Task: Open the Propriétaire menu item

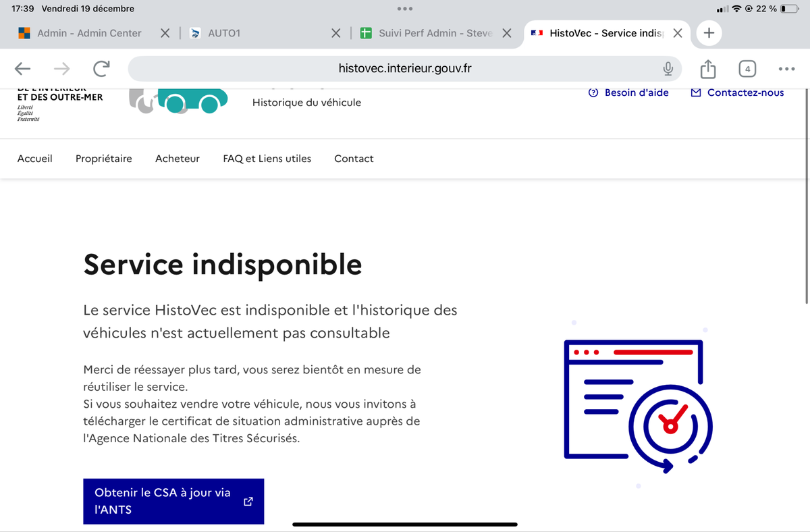Action: click(x=104, y=159)
